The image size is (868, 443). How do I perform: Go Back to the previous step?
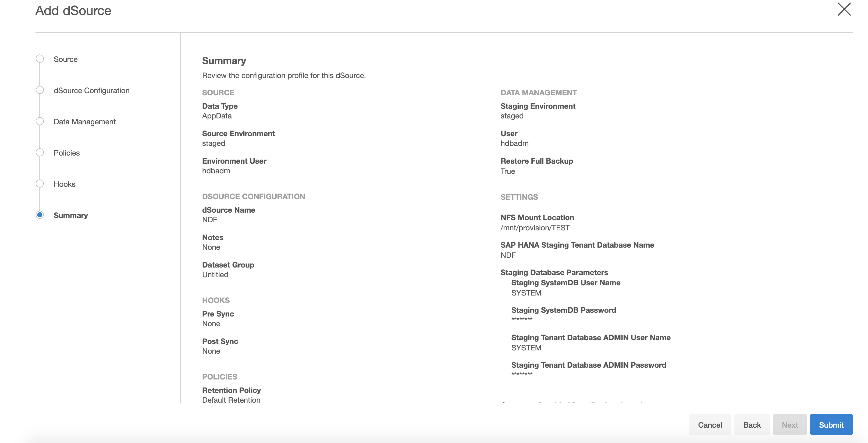coord(752,425)
